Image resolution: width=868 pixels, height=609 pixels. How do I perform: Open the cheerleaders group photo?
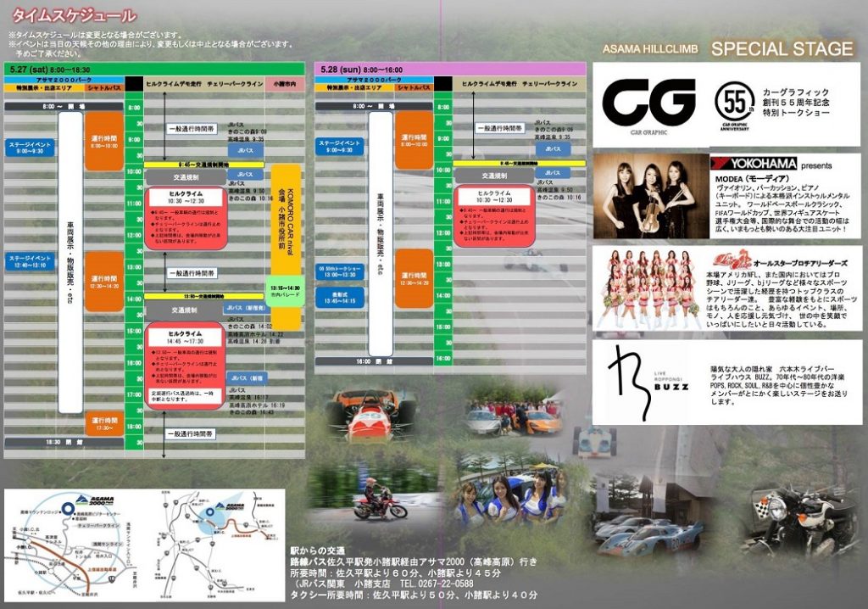pyautogui.click(x=648, y=288)
